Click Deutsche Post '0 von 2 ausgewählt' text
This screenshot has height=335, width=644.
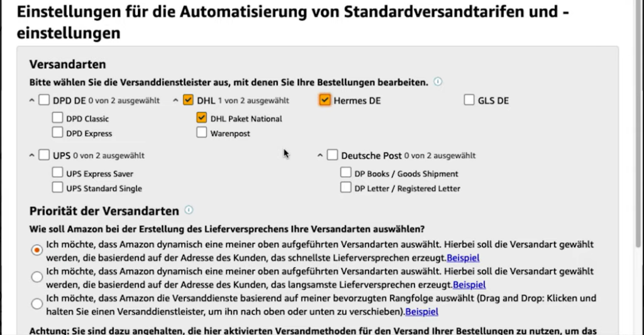(x=440, y=156)
